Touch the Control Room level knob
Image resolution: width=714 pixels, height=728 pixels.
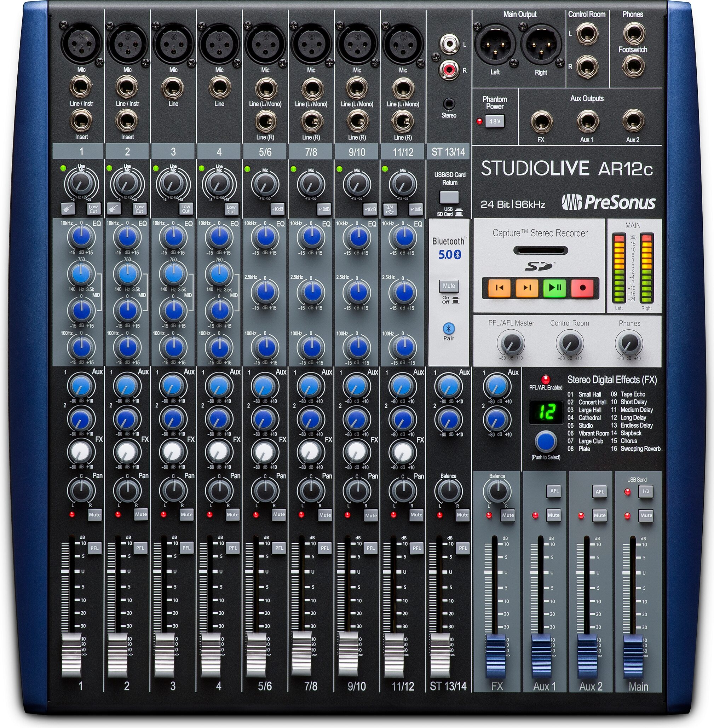pyautogui.click(x=570, y=343)
